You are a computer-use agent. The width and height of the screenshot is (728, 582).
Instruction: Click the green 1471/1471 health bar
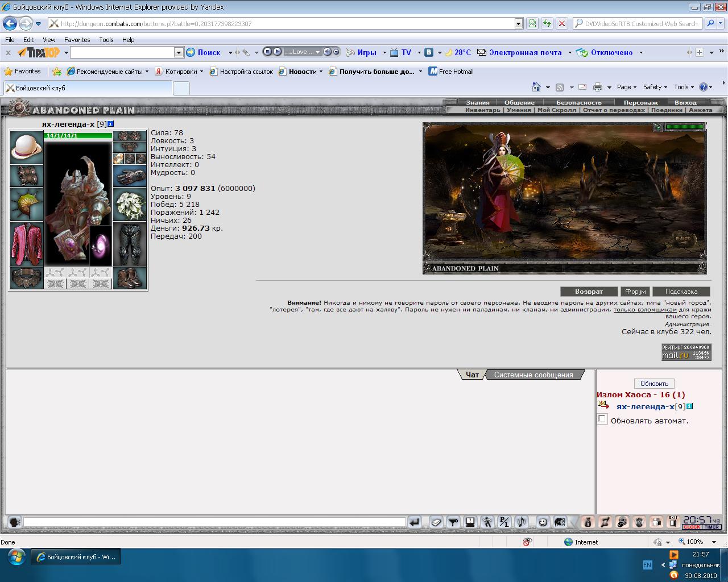pos(78,135)
